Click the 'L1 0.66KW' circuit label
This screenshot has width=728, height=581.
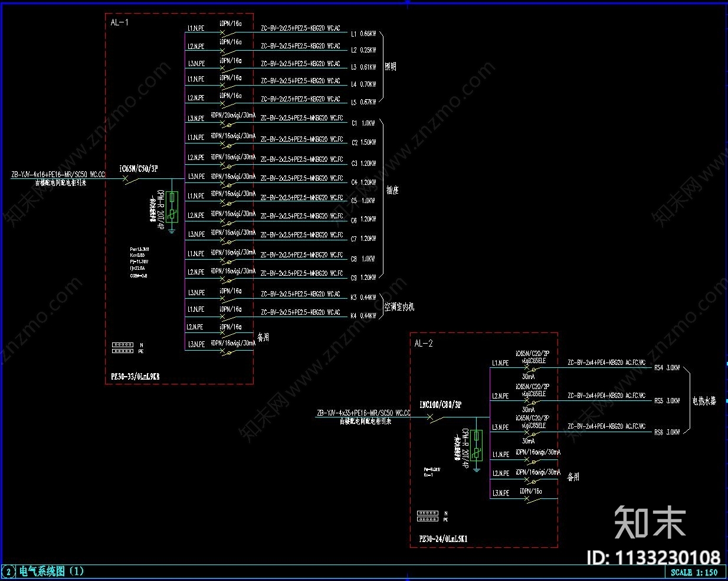pos(363,34)
